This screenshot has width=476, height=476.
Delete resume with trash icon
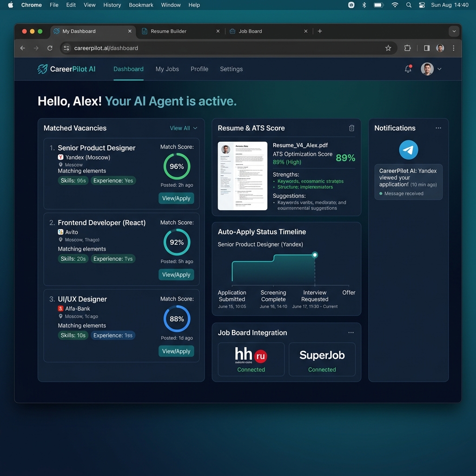coord(351,128)
